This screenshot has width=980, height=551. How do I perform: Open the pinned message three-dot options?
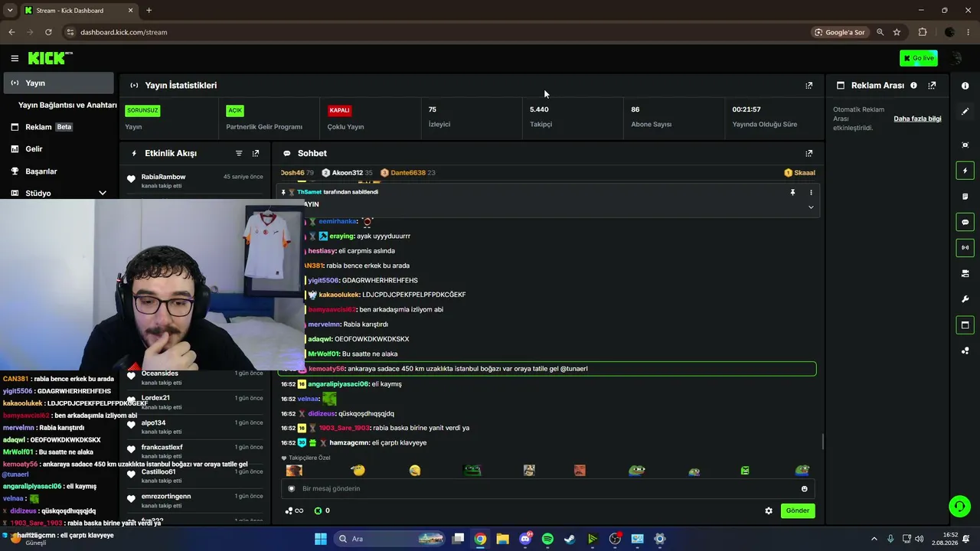pyautogui.click(x=811, y=193)
